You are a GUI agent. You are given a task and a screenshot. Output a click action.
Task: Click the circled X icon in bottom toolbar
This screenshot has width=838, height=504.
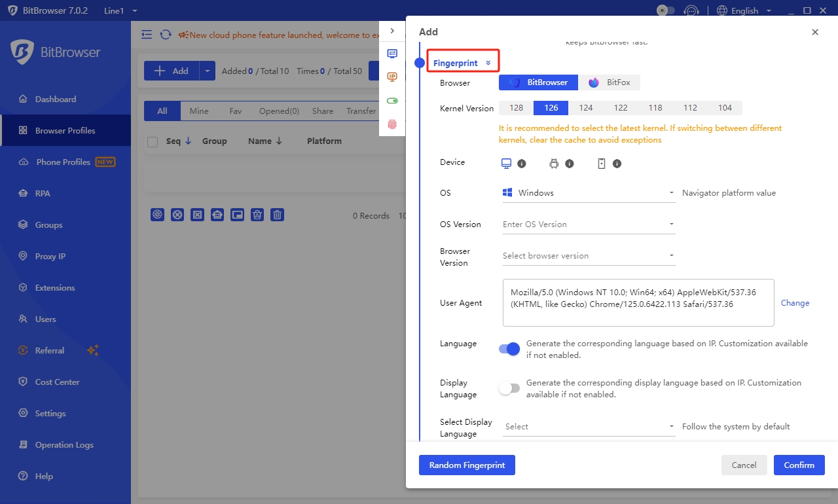[177, 215]
